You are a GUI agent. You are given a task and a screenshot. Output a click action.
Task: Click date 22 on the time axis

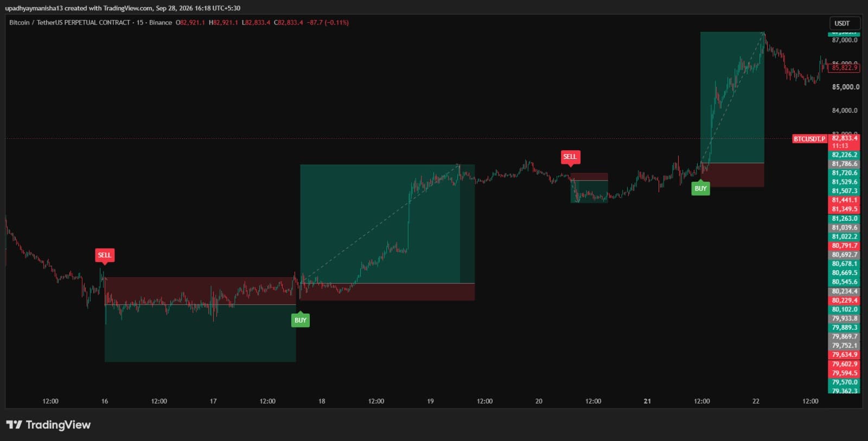point(756,401)
